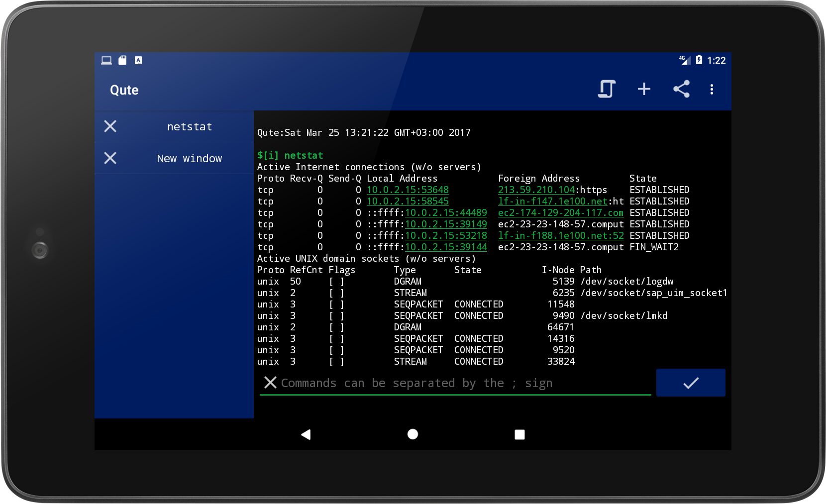Clear the command field with the X icon
The height and width of the screenshot is (504, 826).
(x=270, y=383)
